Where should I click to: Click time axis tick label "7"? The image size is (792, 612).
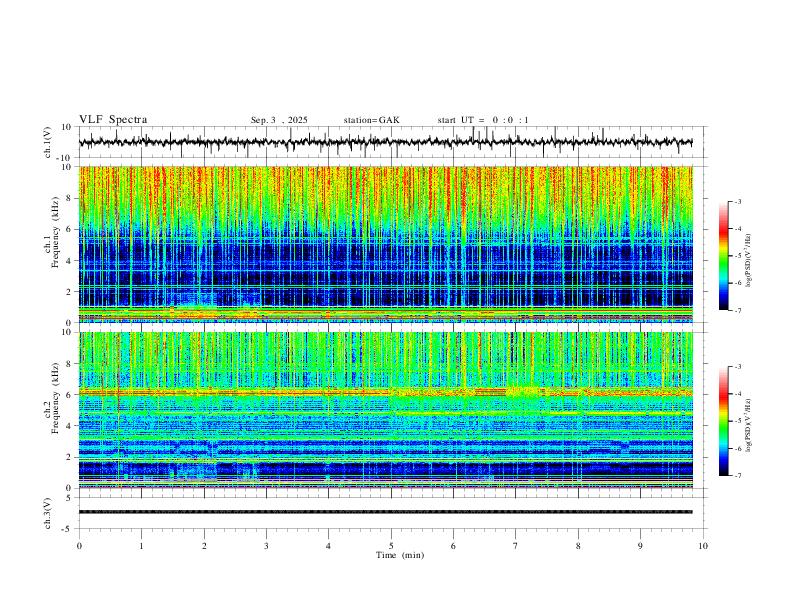516,546
